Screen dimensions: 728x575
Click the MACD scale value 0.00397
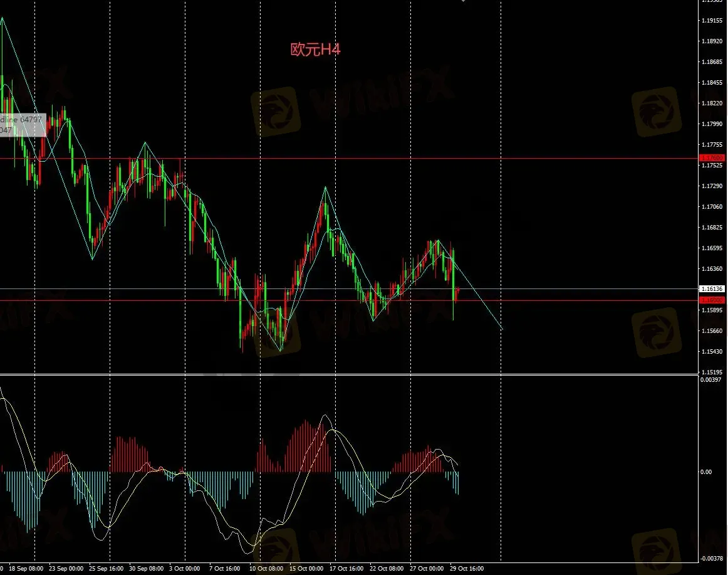(x=710, y=380)
